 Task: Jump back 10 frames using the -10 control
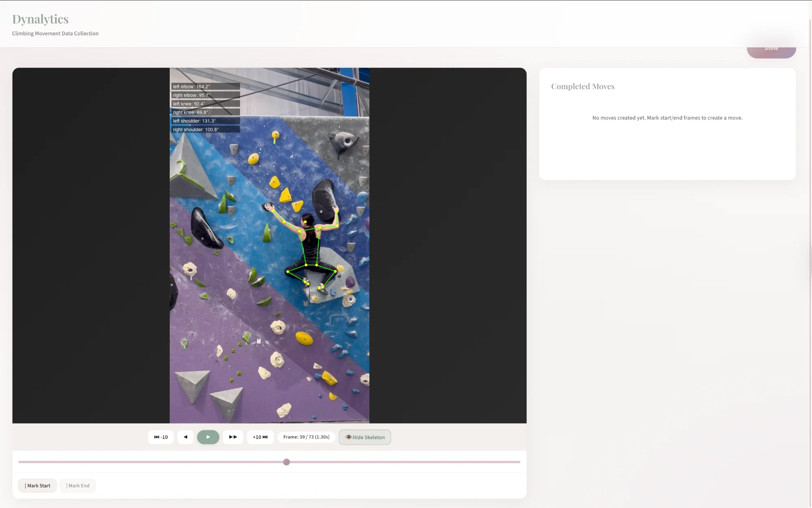[160, 437]
